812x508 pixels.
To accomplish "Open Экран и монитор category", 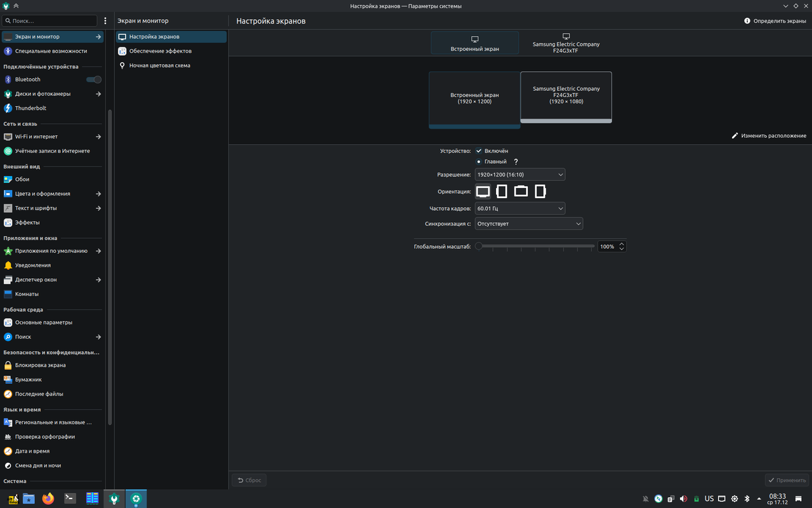I will (52, 37).
